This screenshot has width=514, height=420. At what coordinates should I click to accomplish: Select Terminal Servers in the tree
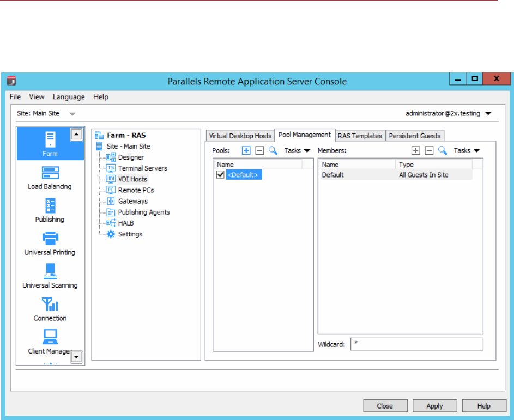click(x=143, y=168)
